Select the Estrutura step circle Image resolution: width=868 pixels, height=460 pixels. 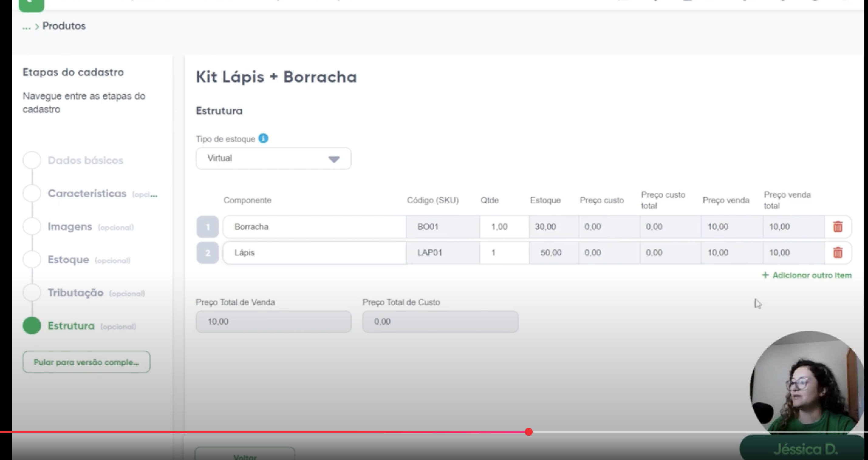[x=32, y=326]
